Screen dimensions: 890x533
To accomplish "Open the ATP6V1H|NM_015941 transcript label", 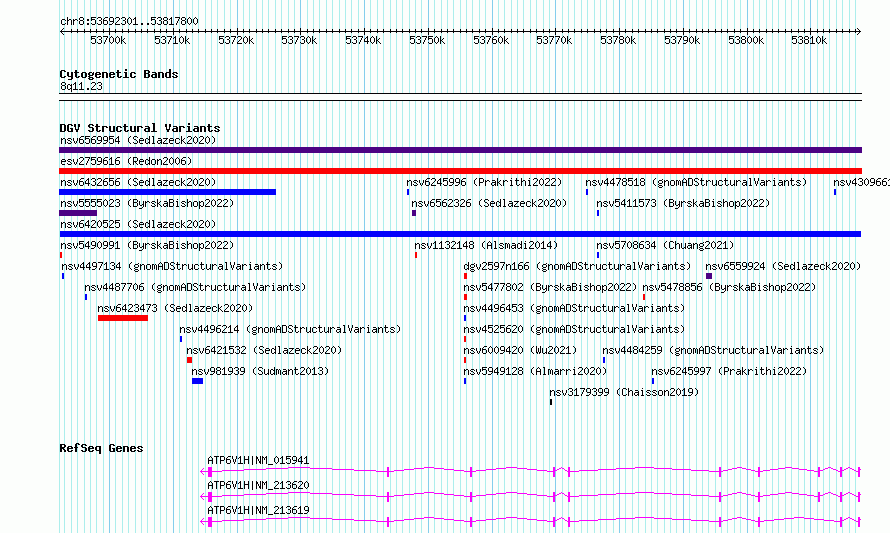I will click(x=258, y=460).
